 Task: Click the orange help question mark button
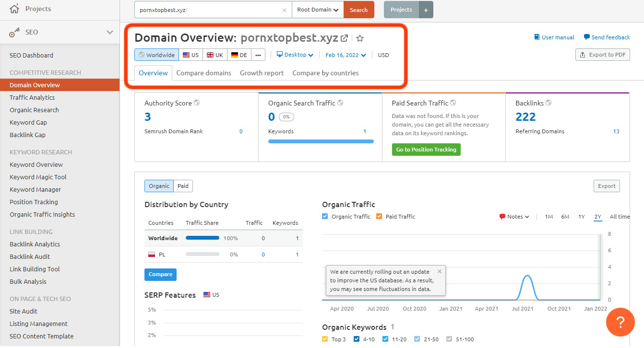pyautogui.click(x=620, y=322)
